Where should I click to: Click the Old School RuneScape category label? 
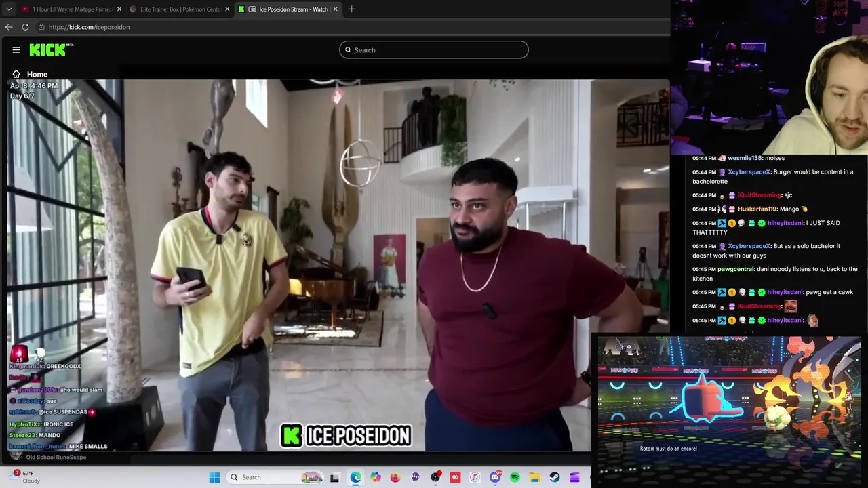tap(56, 457)
